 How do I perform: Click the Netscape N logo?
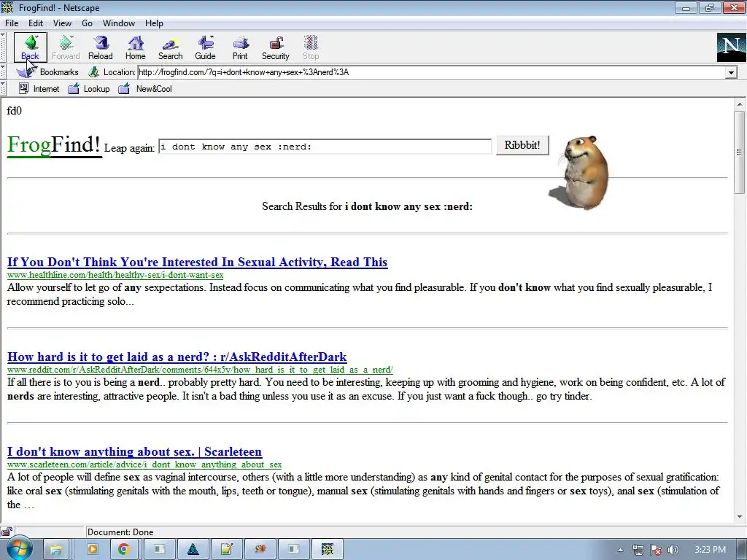pyautogui.click(x=731, y=47)
